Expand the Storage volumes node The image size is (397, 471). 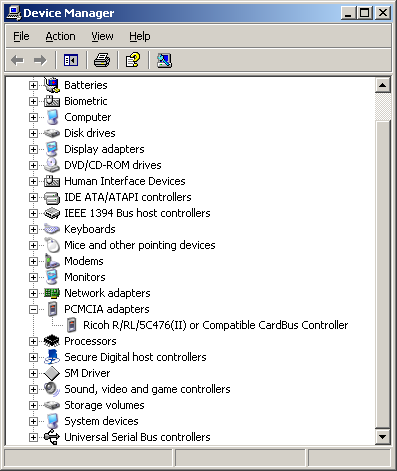(x=33, y=405)
